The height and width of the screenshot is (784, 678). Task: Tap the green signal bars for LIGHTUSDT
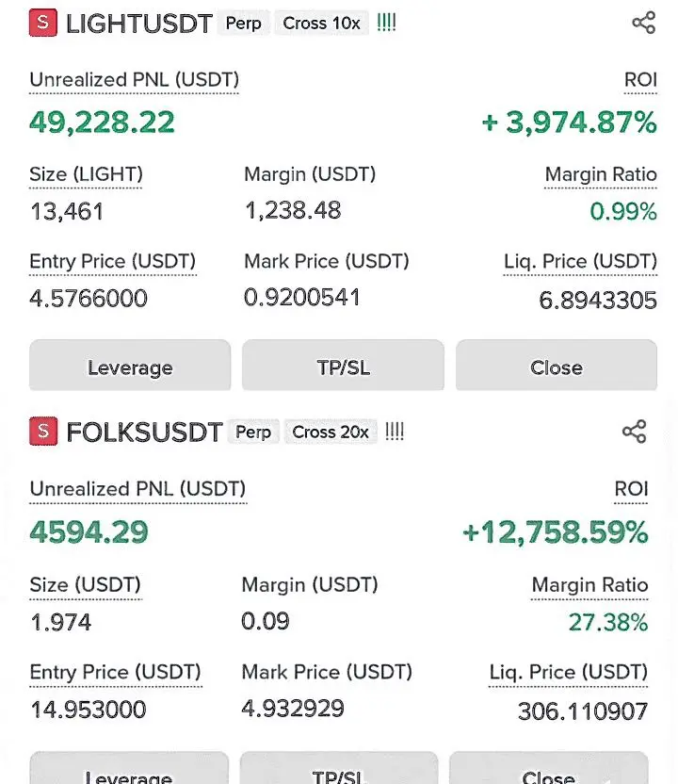point(386,23)
